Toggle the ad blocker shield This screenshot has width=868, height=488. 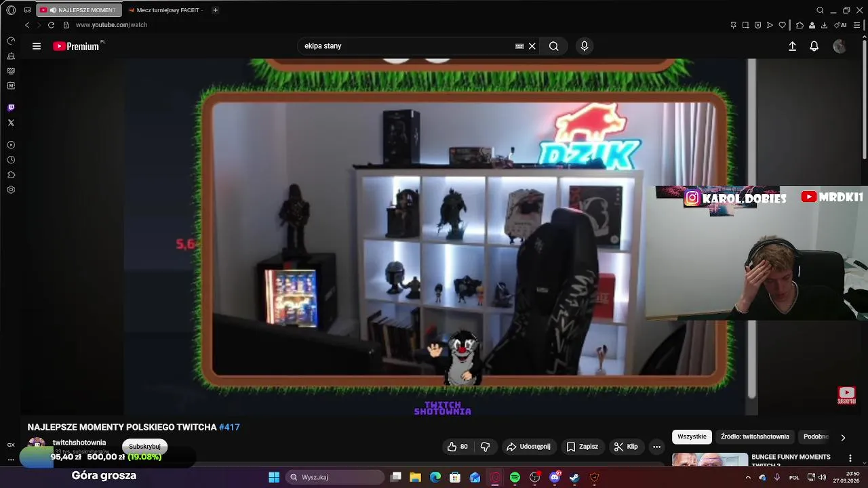pyautogui.click(x=757, y=25)
